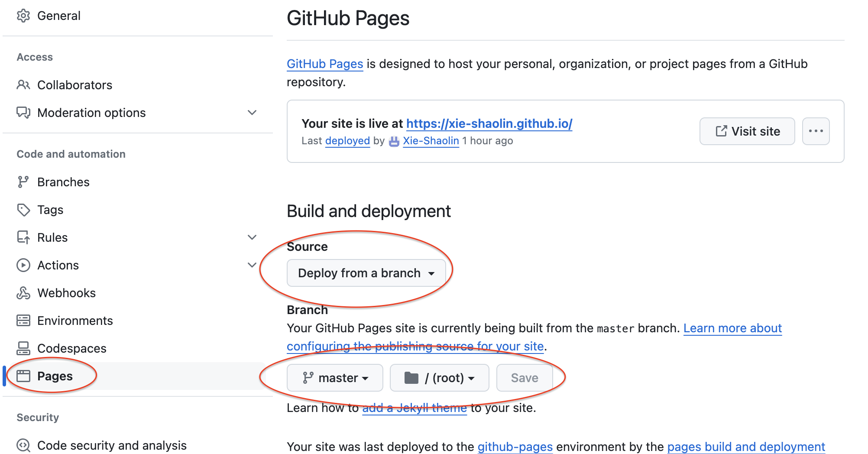
Task: Open the GitHub Pages documentation link
Action: coord(325,64)
